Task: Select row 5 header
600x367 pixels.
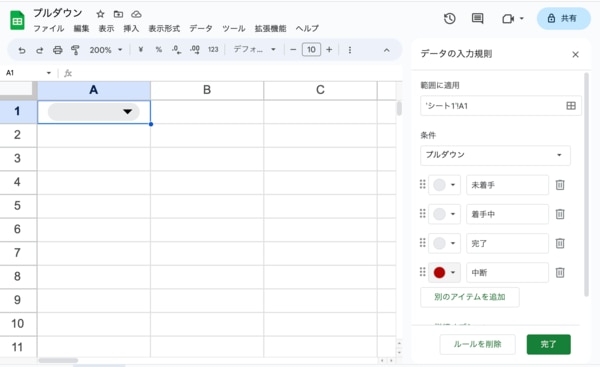Action: 18,206
